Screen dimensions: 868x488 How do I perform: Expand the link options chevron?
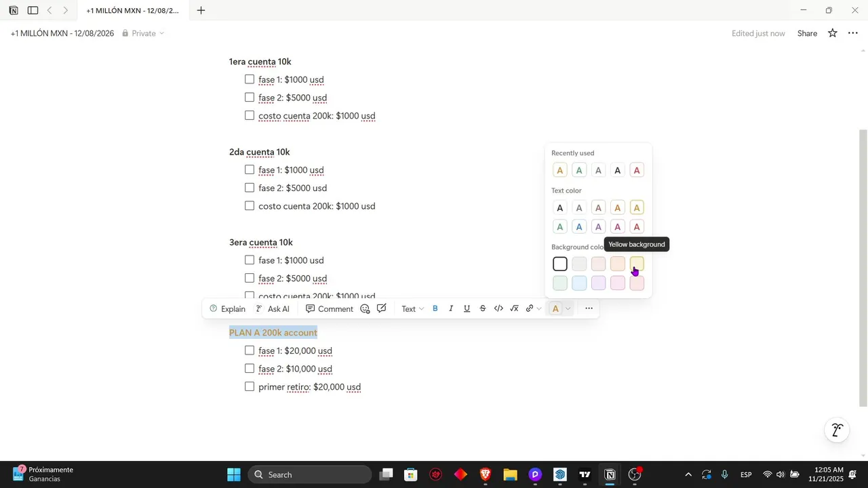click(539, 308)
